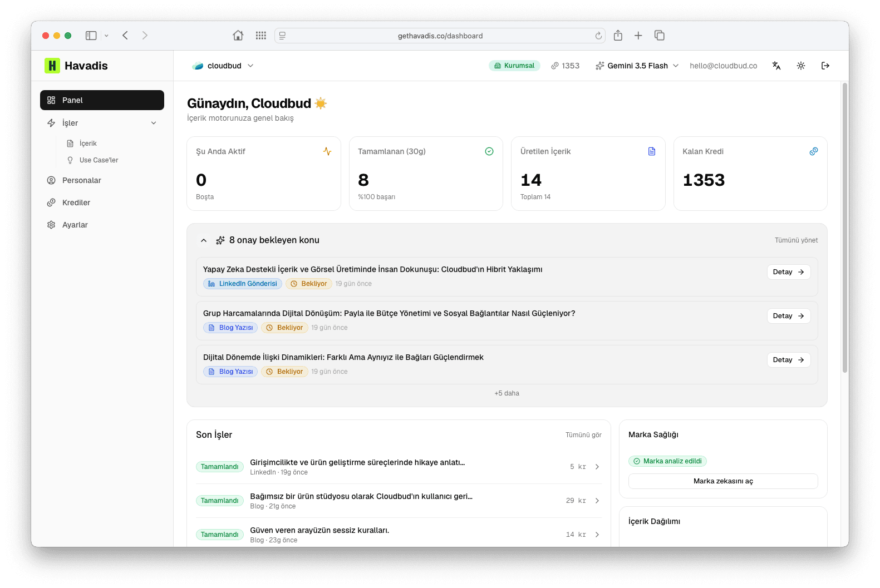Click the sparkles icon beside onay bekleyen konu
Image resolution: width=880 pixels, height=588 pixels.
(x=220, y=240)
